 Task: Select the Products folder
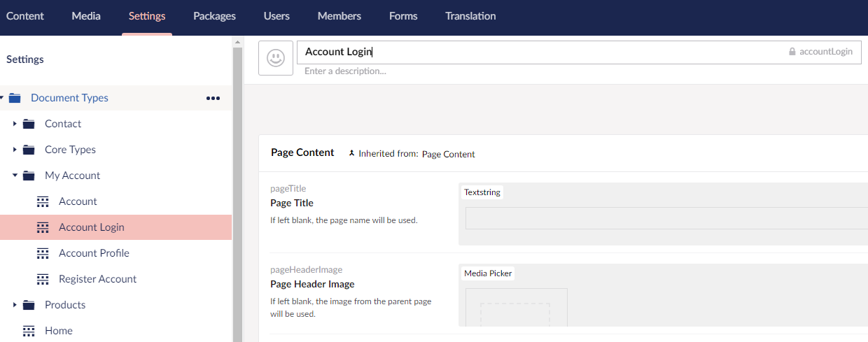coord(65,305)
